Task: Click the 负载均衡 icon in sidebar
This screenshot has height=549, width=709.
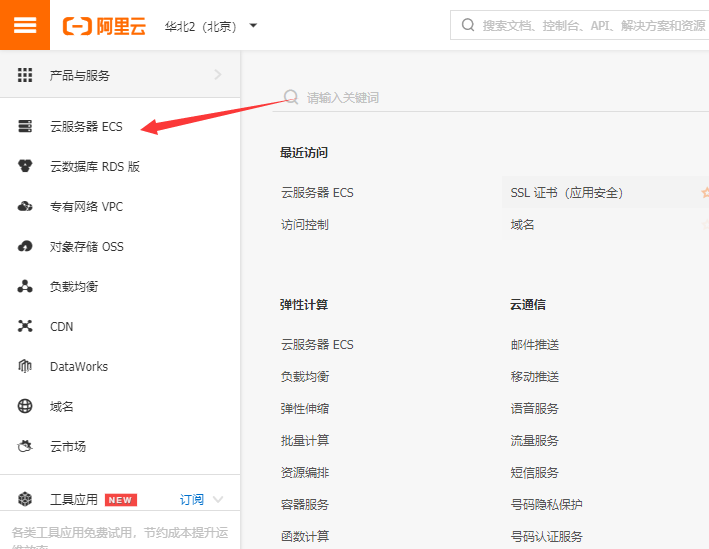Action: tap(25, 286)
